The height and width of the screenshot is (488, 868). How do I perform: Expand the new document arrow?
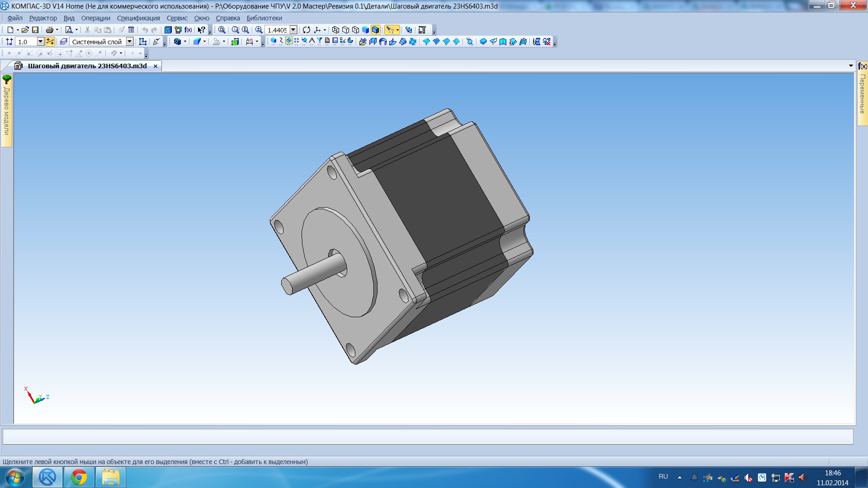(18, 30)
